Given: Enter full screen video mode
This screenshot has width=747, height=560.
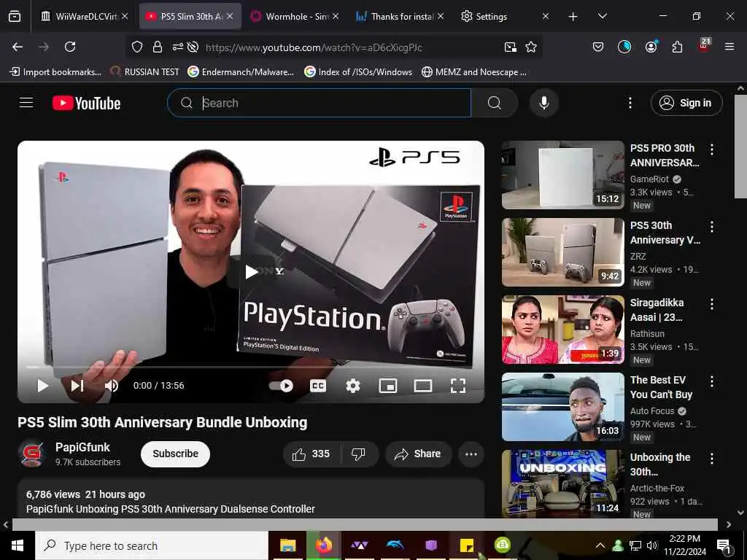Looking at the screenshot, I should [458, 386].
